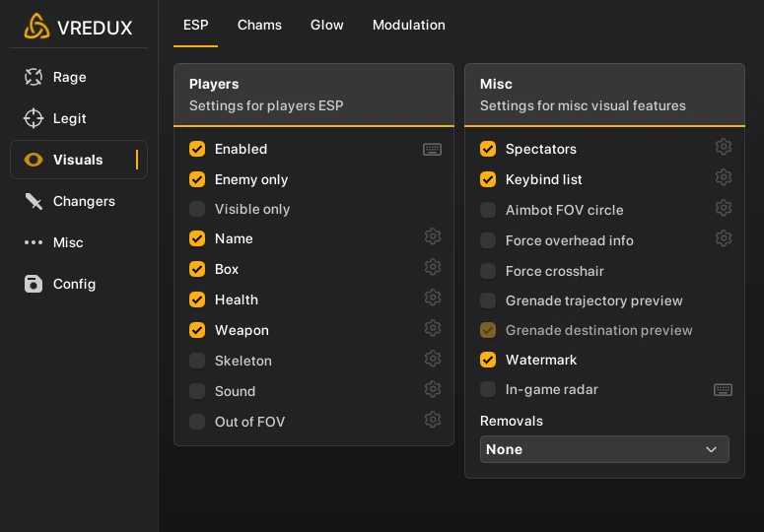Open the Config section in sidebar

click(74, 284)
